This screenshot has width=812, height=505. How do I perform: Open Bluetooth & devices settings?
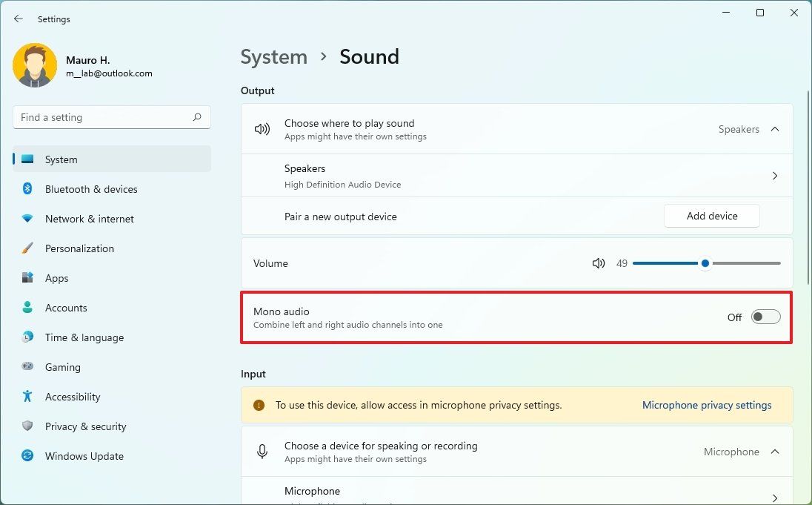(x=91, y=189)
